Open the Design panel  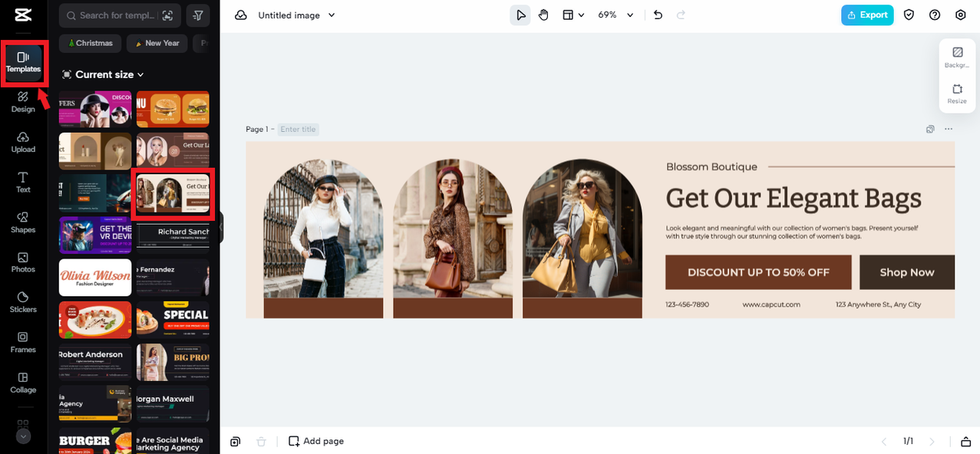(x=23, y=103)
